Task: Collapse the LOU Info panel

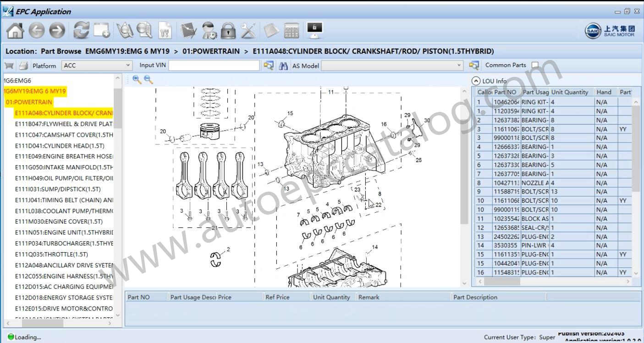Action: (476, 81)
